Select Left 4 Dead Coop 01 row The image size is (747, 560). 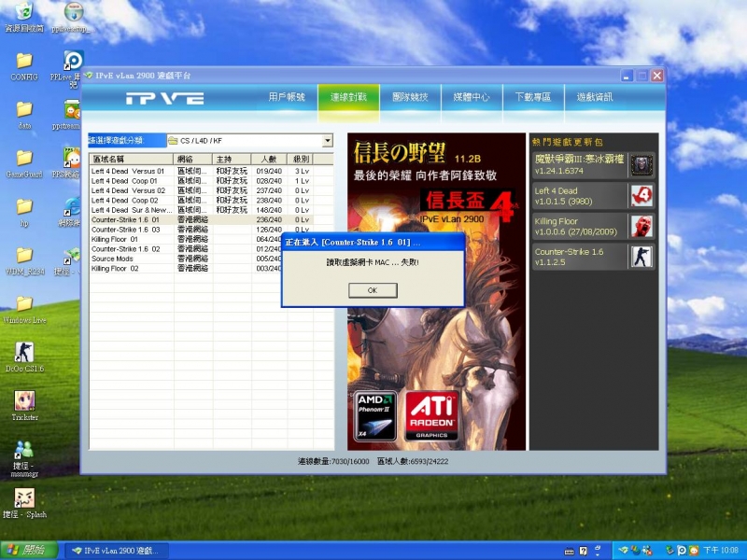211,181
